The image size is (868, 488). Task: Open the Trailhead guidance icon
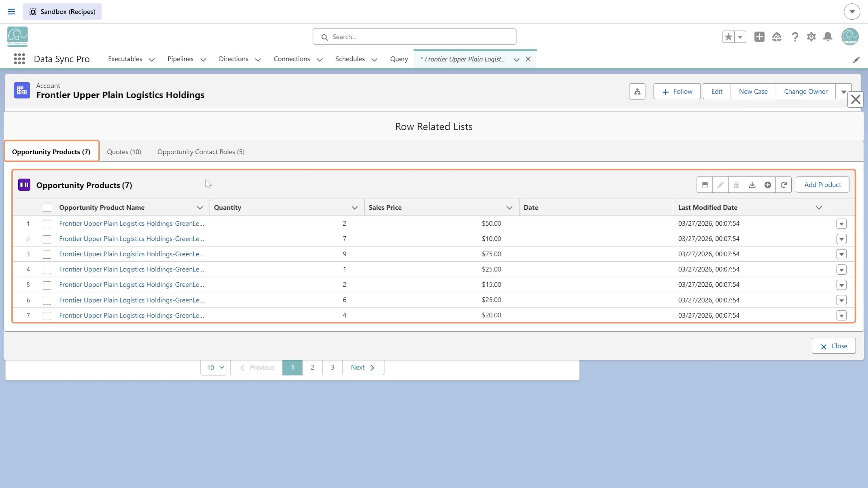[x=777, y=37]
